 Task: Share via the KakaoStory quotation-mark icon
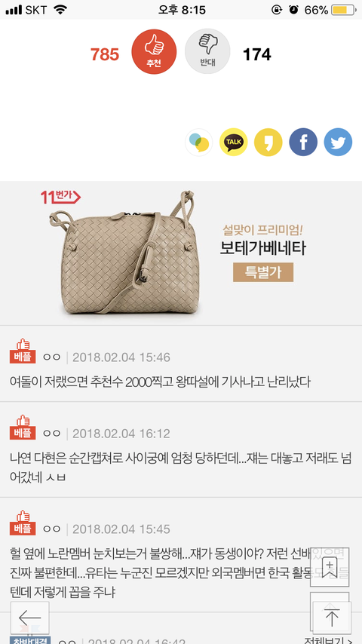268,142
